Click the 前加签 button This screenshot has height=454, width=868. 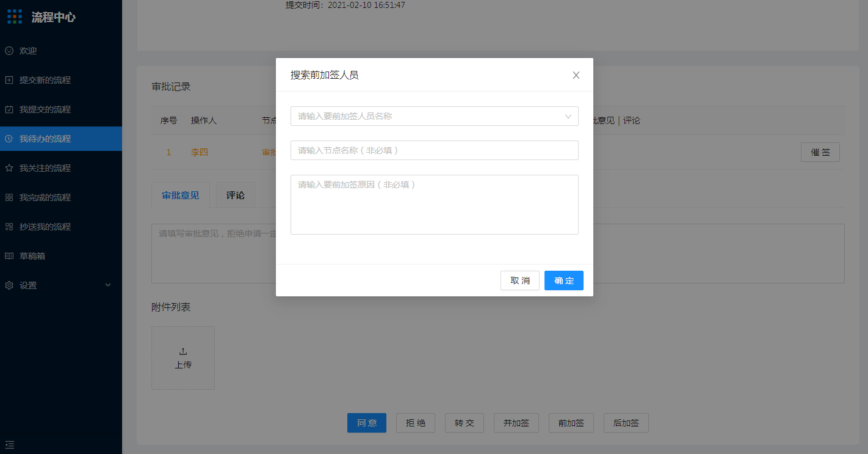[x=571, y=423]
